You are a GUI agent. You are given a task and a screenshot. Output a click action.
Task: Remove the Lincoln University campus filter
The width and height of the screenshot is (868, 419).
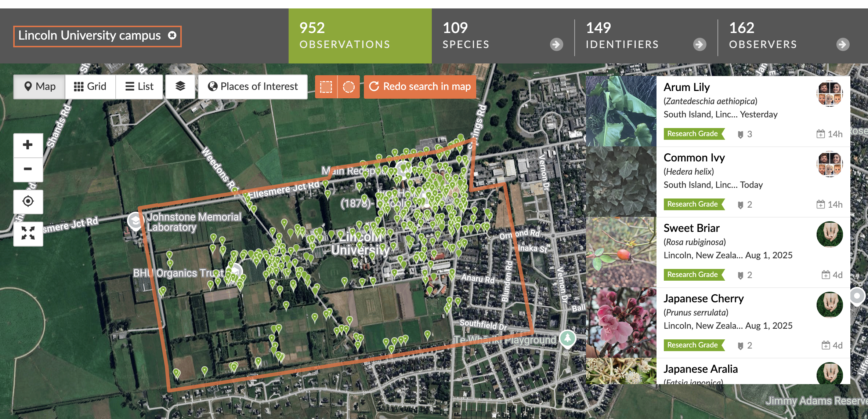(x=172, y=36)
